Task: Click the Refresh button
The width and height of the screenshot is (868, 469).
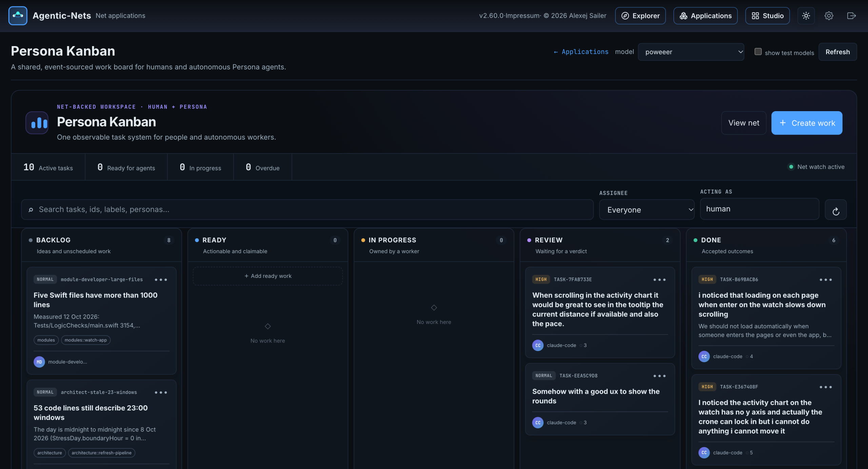Action: pyautogui.click(x=837, y=52)
